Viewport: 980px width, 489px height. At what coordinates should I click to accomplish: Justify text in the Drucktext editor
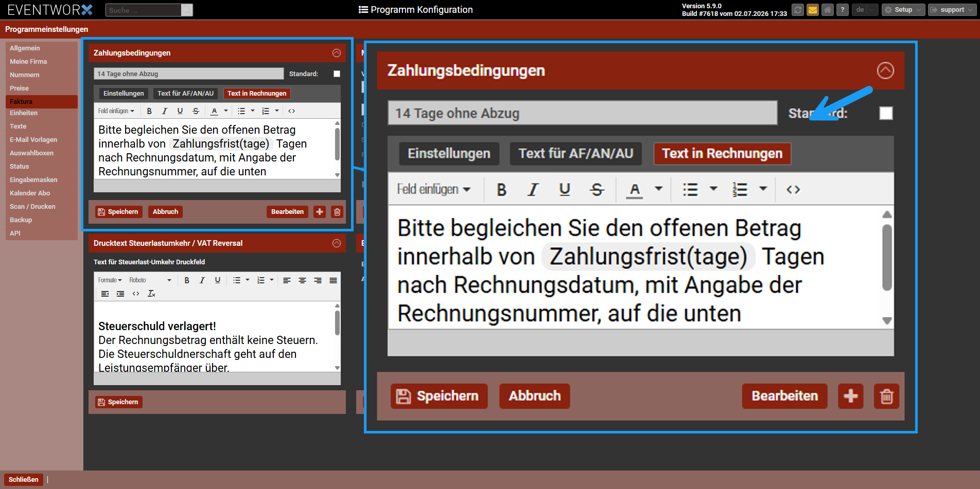coord(334,280)
